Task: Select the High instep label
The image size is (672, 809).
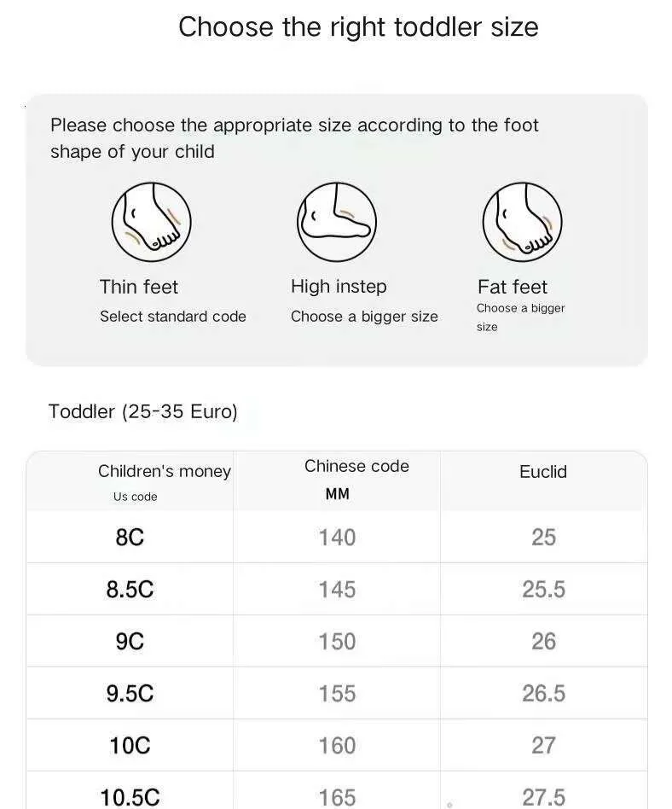Action: 339,287
